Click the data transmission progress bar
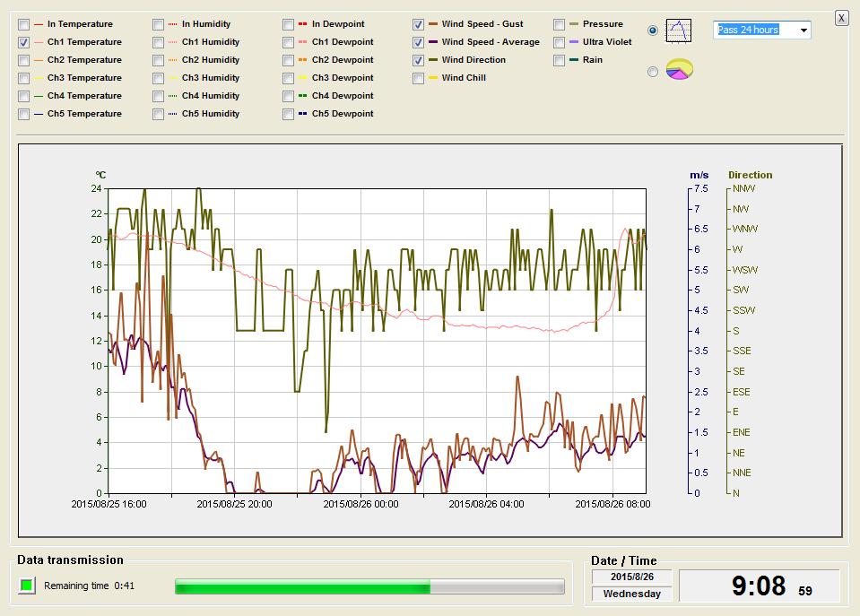Viewport: 860px width, 616px height. point(369,586)
